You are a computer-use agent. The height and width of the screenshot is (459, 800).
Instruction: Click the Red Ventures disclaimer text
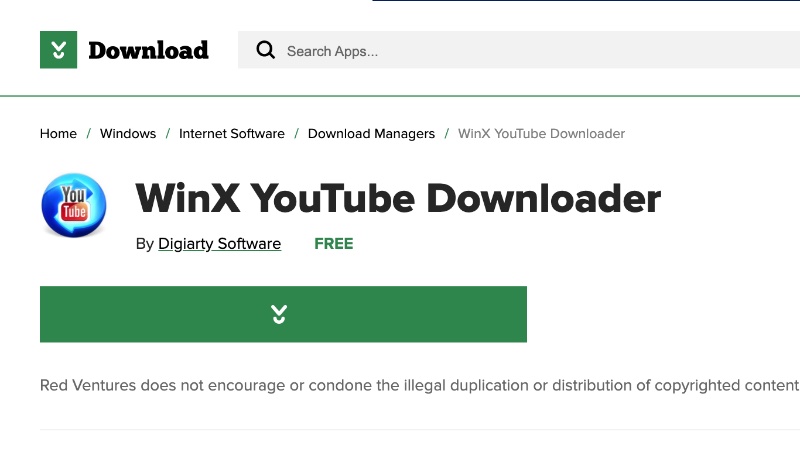(420, 385)
